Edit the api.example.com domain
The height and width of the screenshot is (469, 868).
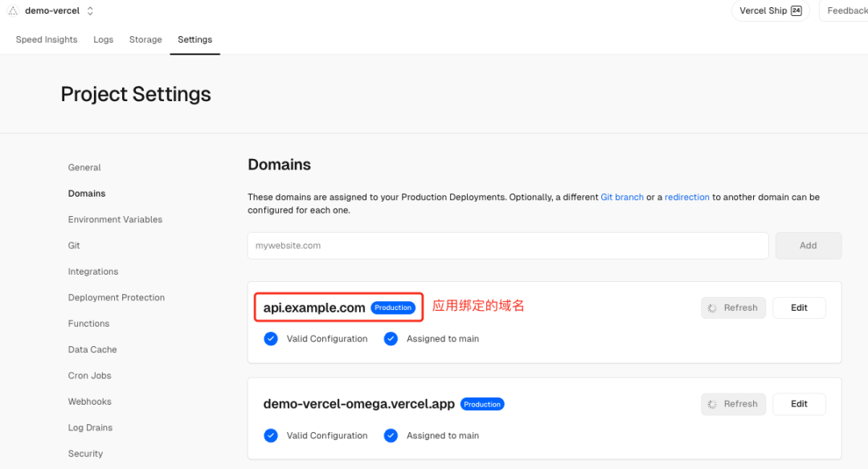pyautogui.click(x=799, y=308)
